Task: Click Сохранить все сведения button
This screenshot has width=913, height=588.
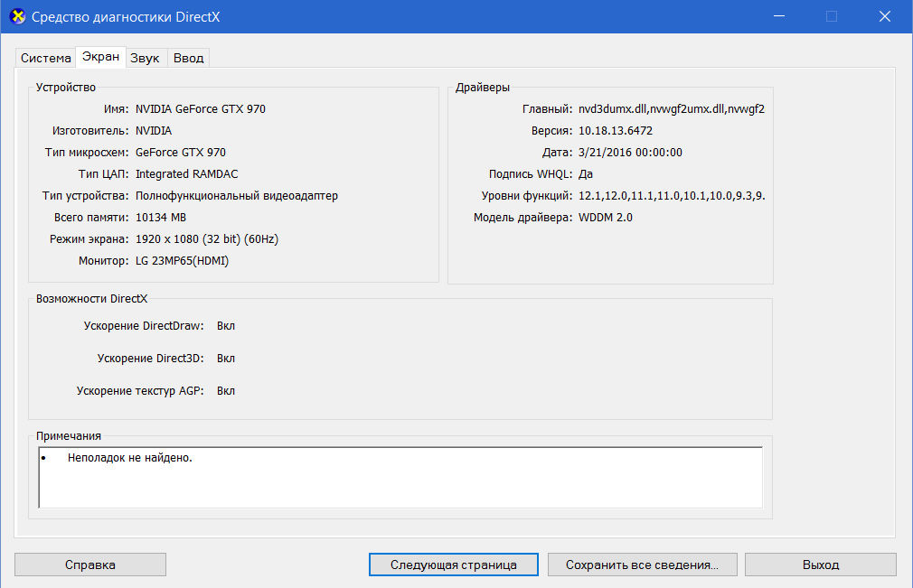Action: tap(641, 565)
